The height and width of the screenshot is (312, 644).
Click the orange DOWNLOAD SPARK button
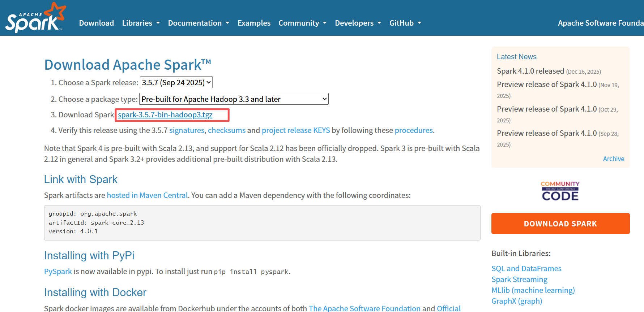(560, 224)
